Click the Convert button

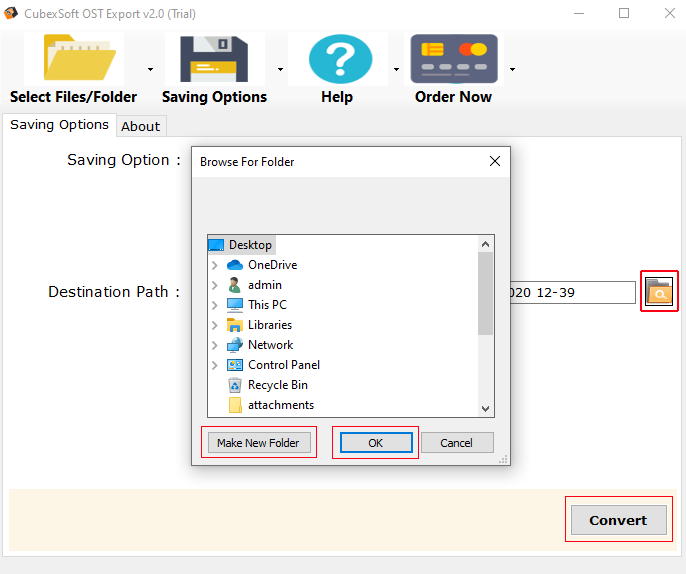[618, 520]
